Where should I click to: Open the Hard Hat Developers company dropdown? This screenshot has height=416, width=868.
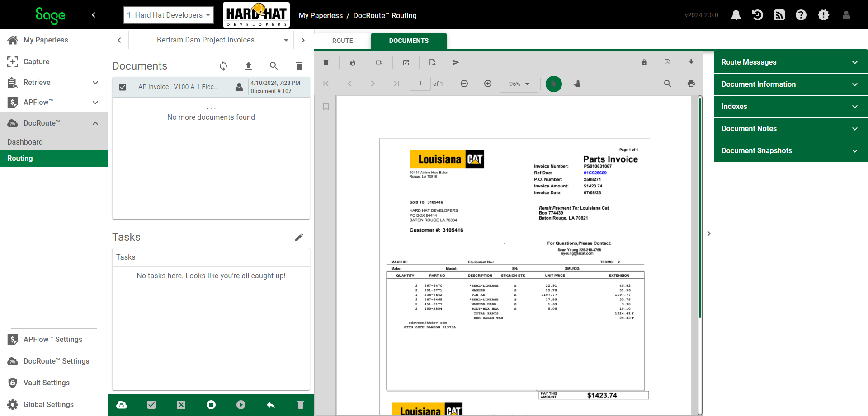(168, 15)
